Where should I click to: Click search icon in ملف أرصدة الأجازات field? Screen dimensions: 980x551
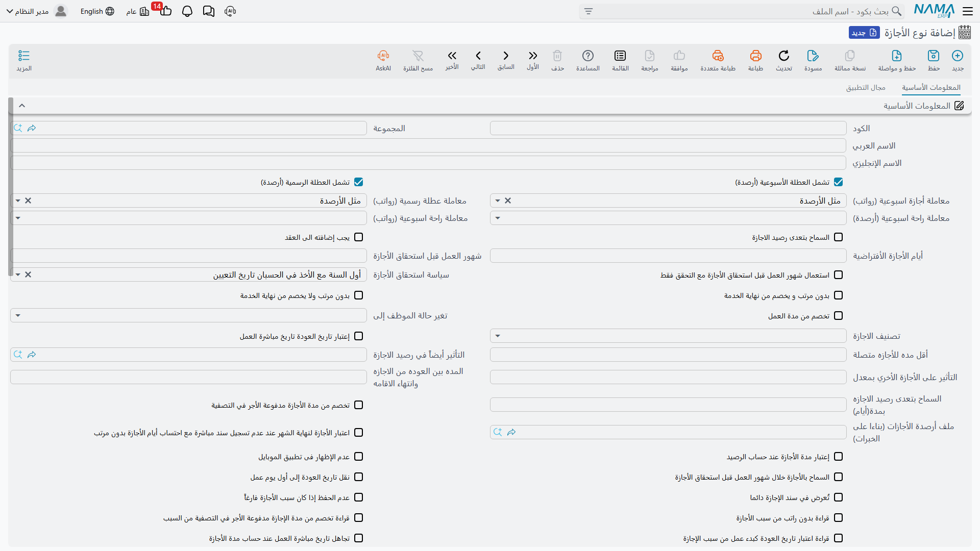pyautogui.click(x=498, y=432)
